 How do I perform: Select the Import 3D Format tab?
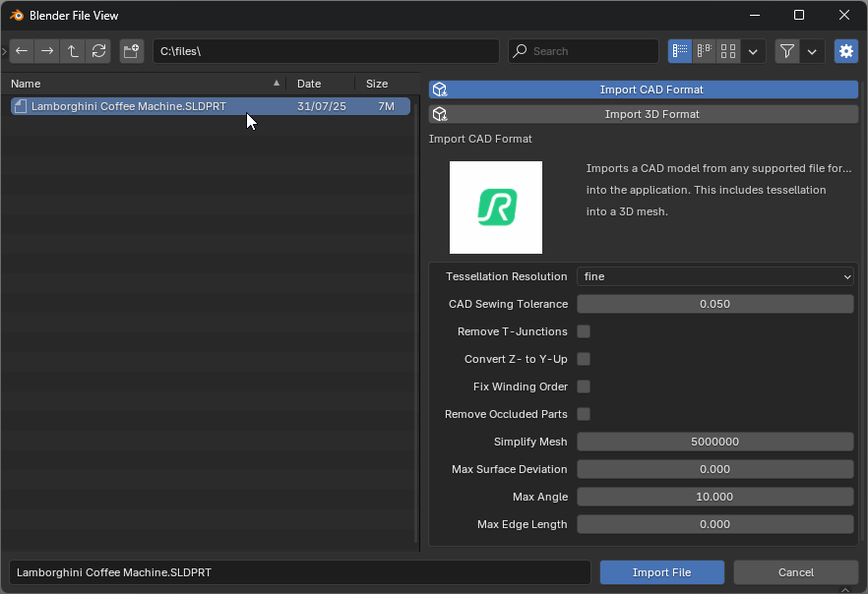click(644, 114)
